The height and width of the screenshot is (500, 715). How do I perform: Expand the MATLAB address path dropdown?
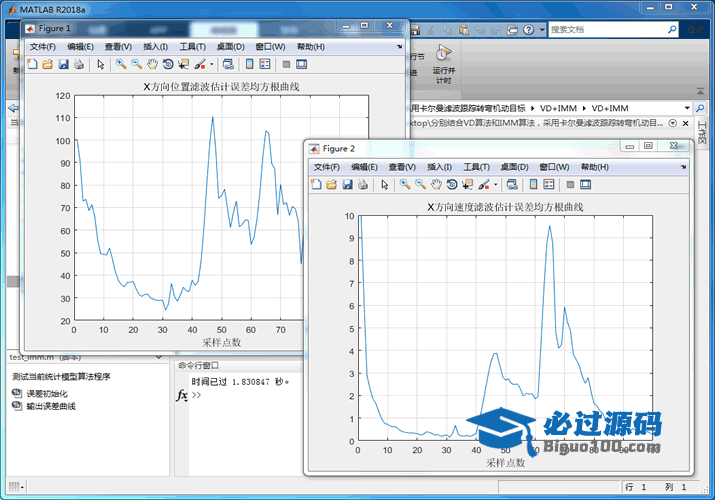click(x=687, y=107)
